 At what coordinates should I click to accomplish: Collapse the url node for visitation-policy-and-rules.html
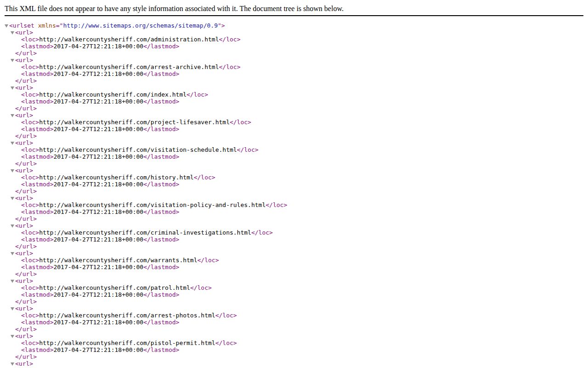(x=12, y=198)
